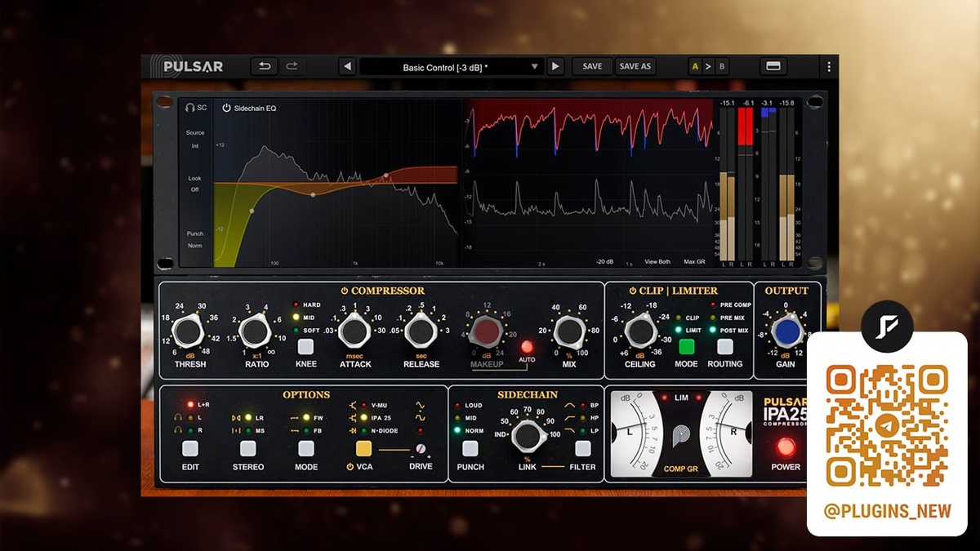Screen dimensions: 980x551
Task: Click the redo arrow in top bar
Action: point(292,66)
